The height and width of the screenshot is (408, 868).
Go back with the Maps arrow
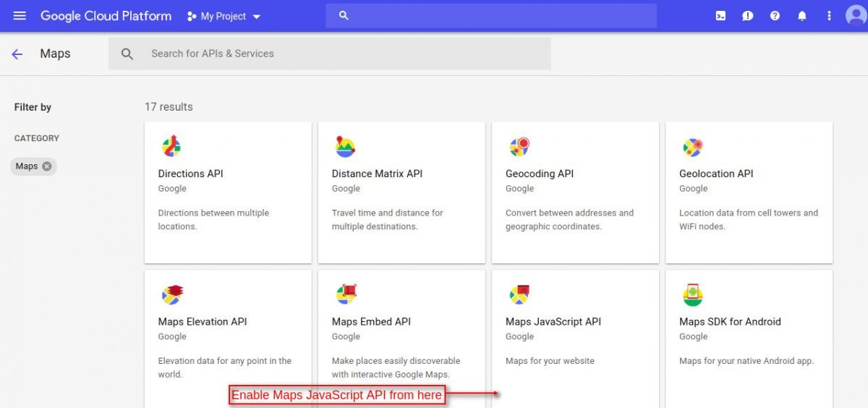[x=17, y=54]
